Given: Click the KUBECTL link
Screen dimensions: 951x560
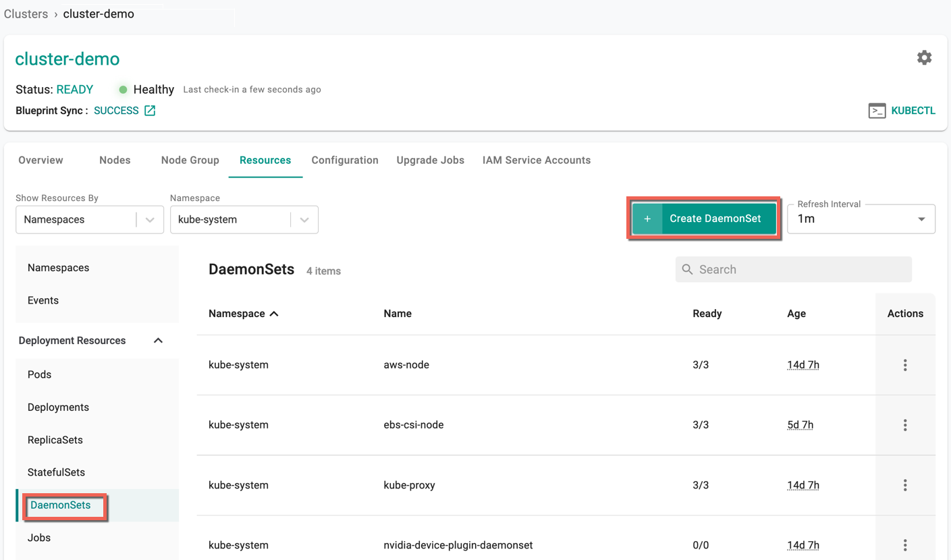Looking at the screenshot, I should coord(913,111).
